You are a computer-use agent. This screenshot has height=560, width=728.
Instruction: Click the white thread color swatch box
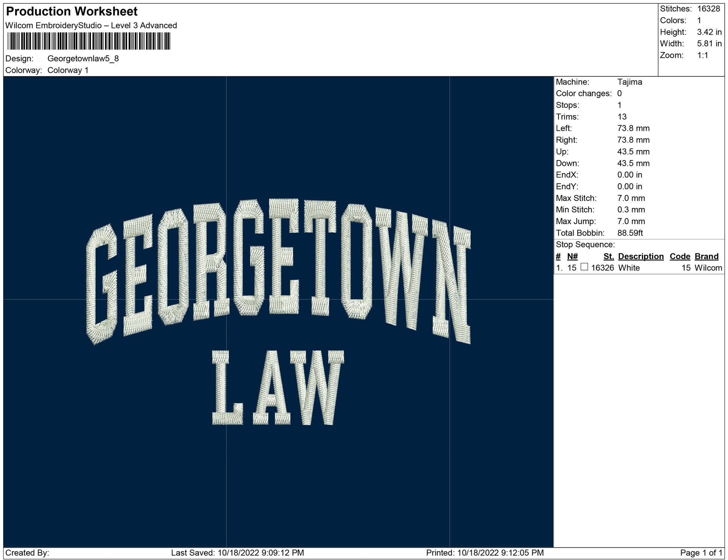tap(584, 267)
